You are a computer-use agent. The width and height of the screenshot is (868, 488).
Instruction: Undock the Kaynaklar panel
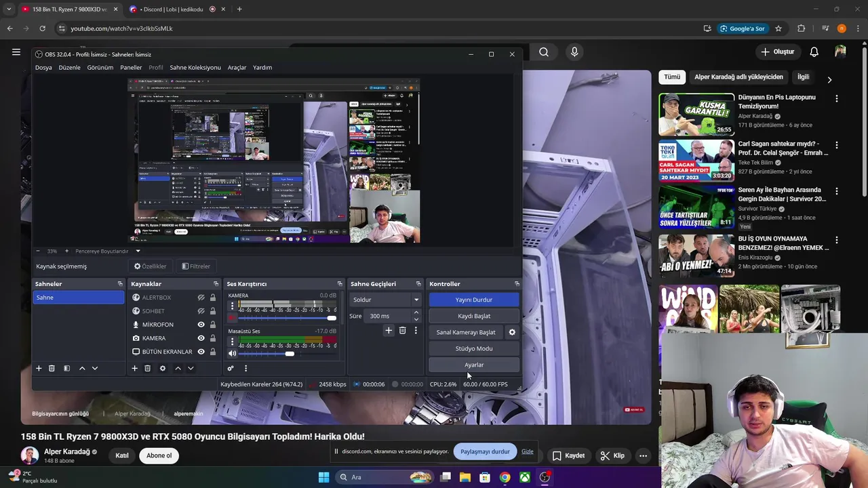pos(216,284)
